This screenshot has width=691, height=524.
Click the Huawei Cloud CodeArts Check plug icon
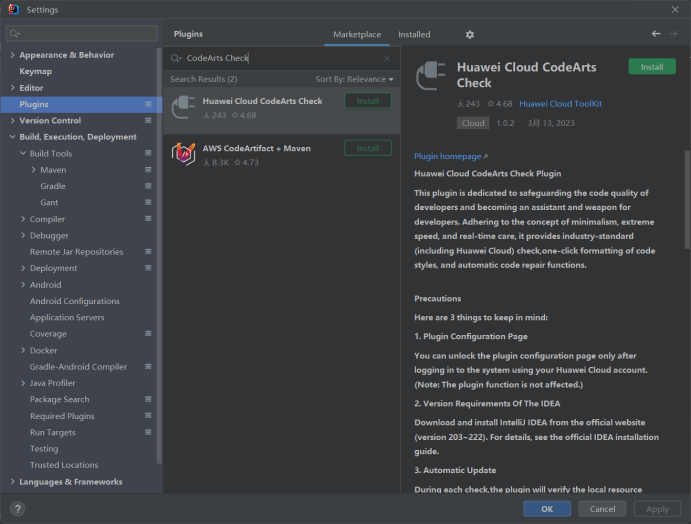point(184,107)
